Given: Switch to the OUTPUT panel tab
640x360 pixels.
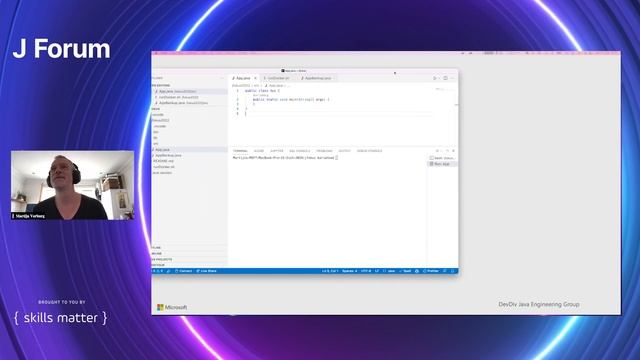Looking at the screenshot, I should pos(344,151).
